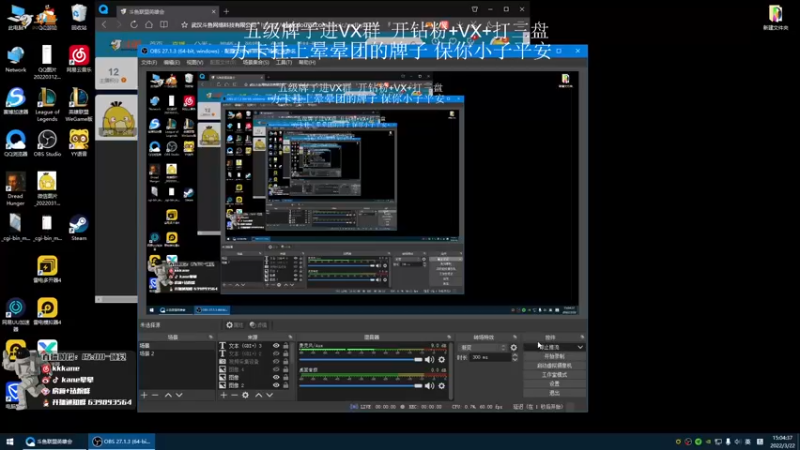The width and height of the screenshot is (800, 450).
Task: Open the 渐变 transition type dropdown
Action: point(482,347)
